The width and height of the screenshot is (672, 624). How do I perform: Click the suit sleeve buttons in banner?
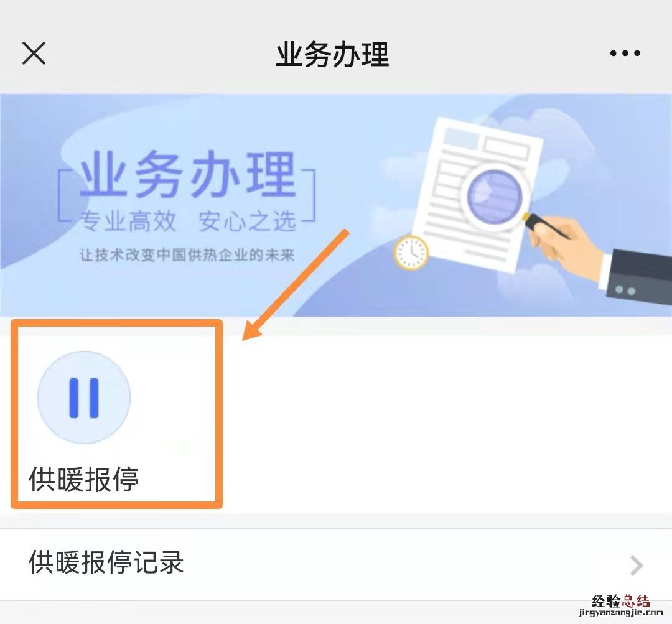coord(625,290)
